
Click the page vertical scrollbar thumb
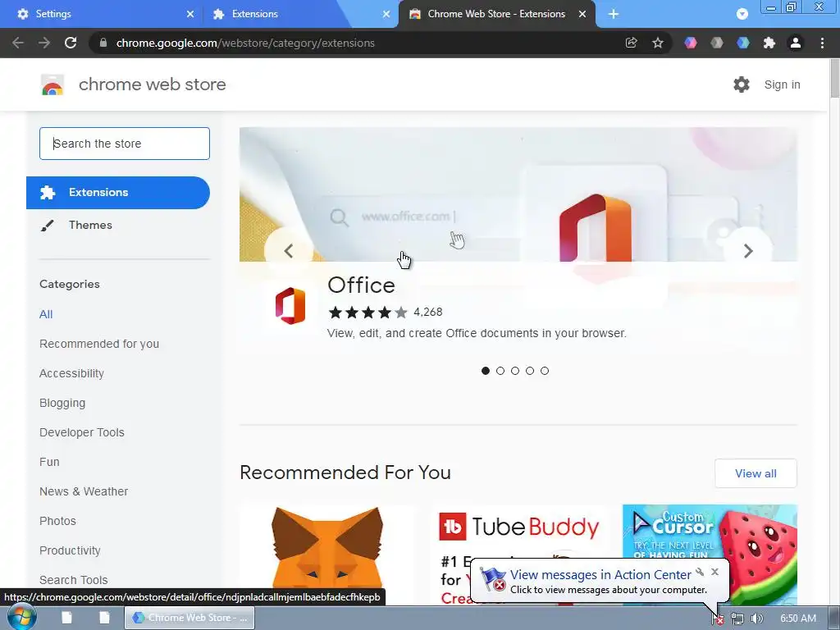(834, 78)
